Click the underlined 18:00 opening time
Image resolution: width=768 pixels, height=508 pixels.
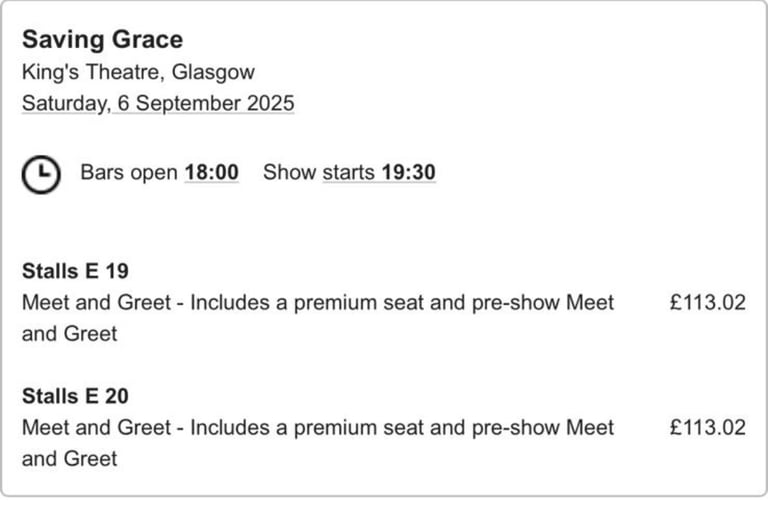click(x=212, y=172)
